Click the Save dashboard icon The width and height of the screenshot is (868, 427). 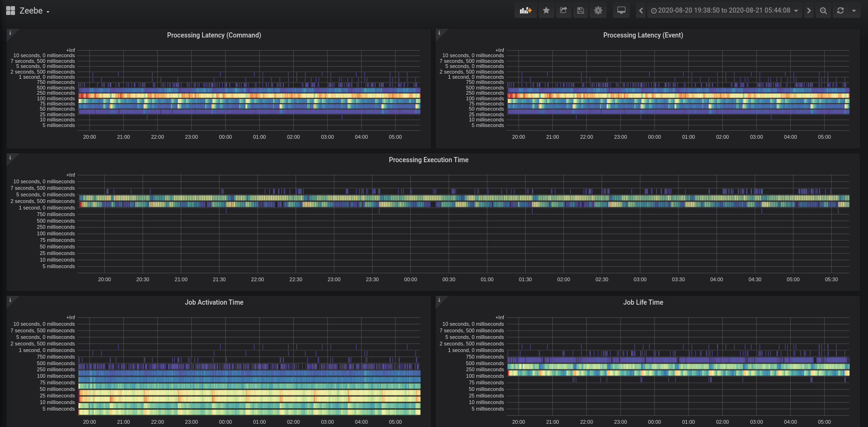click(580, 10)
